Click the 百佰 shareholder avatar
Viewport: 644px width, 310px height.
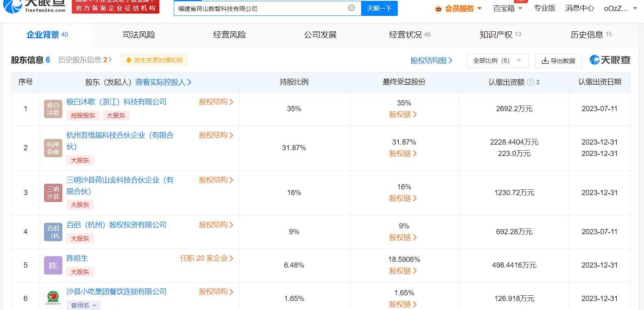(53, 232)
